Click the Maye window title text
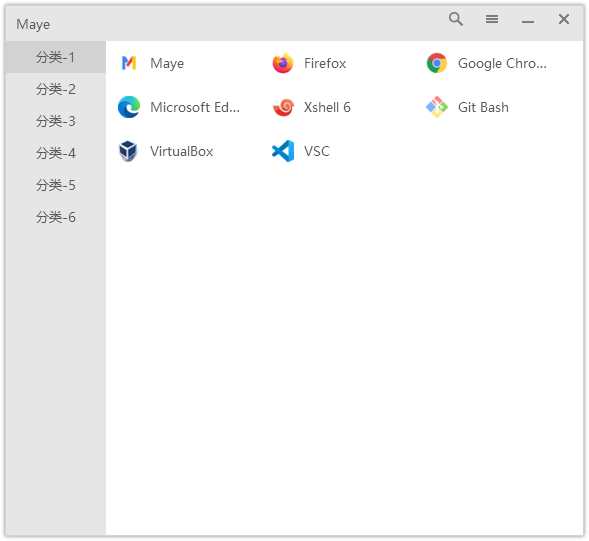 click(x=33, y=24)
